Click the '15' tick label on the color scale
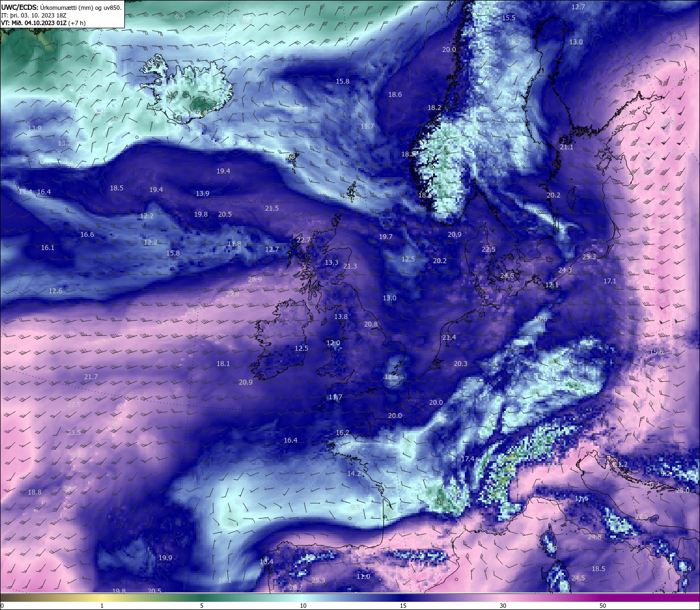Screen dimensions: 700x610 (402, 606)
